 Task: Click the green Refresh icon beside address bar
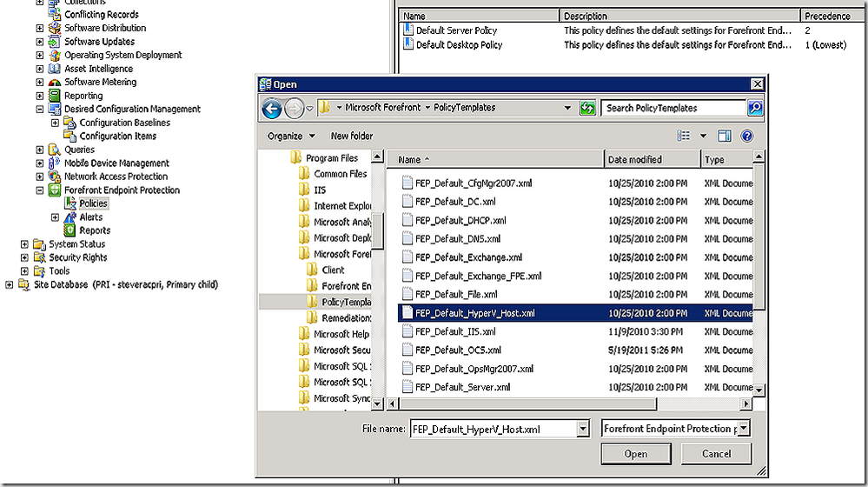[587, 108]
